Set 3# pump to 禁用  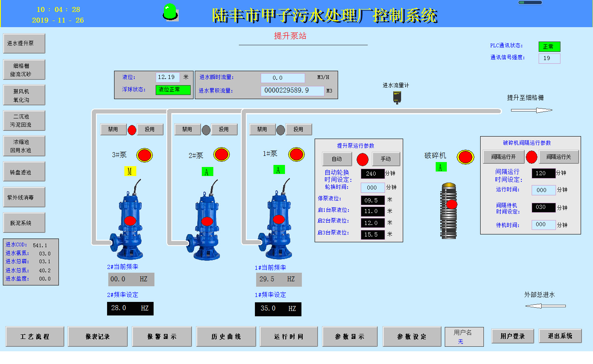pyautogui.click(x=113, y=129)
